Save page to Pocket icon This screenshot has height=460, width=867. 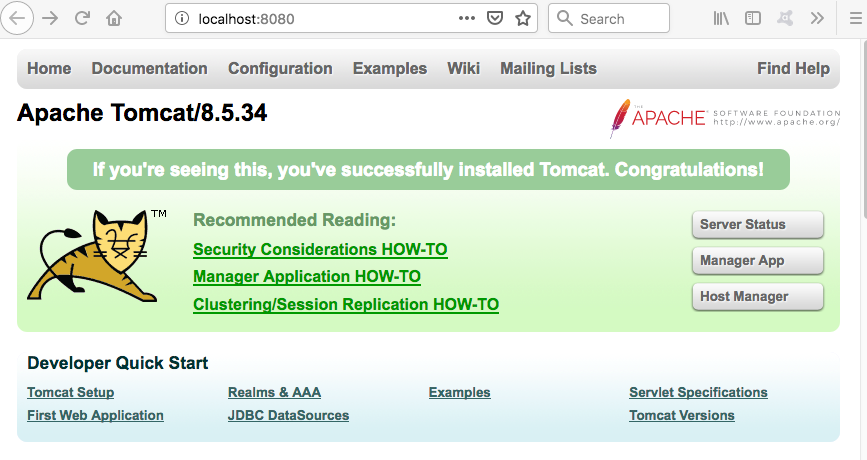coord(495,18)
